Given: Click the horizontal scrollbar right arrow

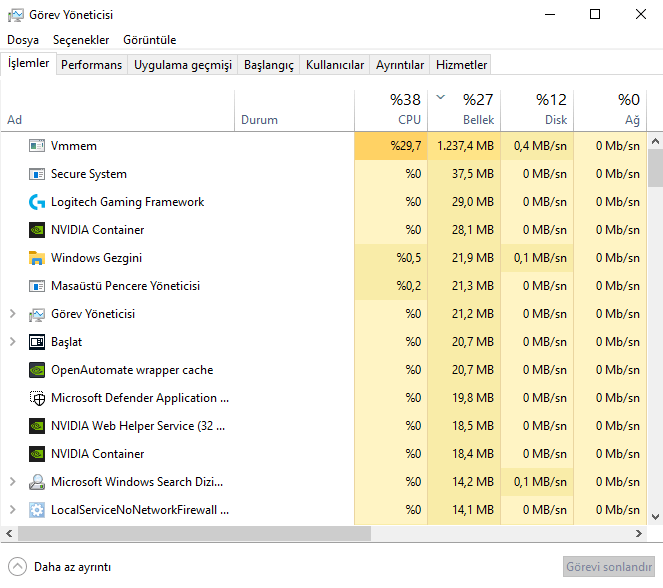Looking at the screenshot, I should 639,533.
